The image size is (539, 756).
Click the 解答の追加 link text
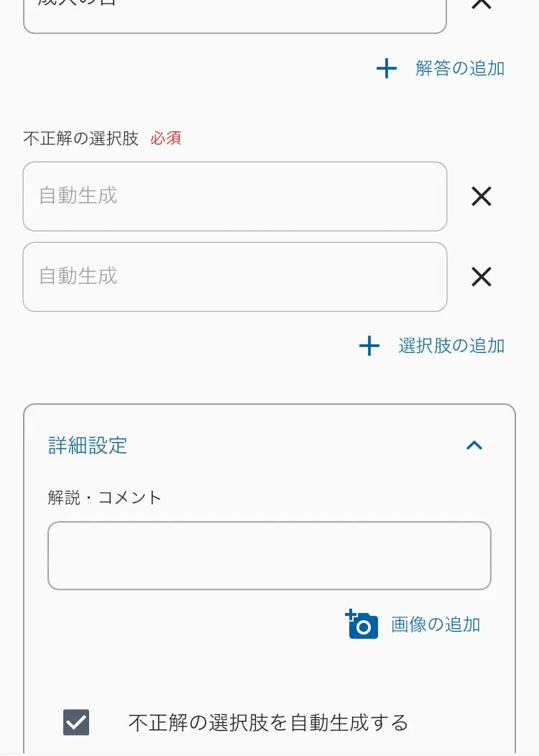coord(460,68)
